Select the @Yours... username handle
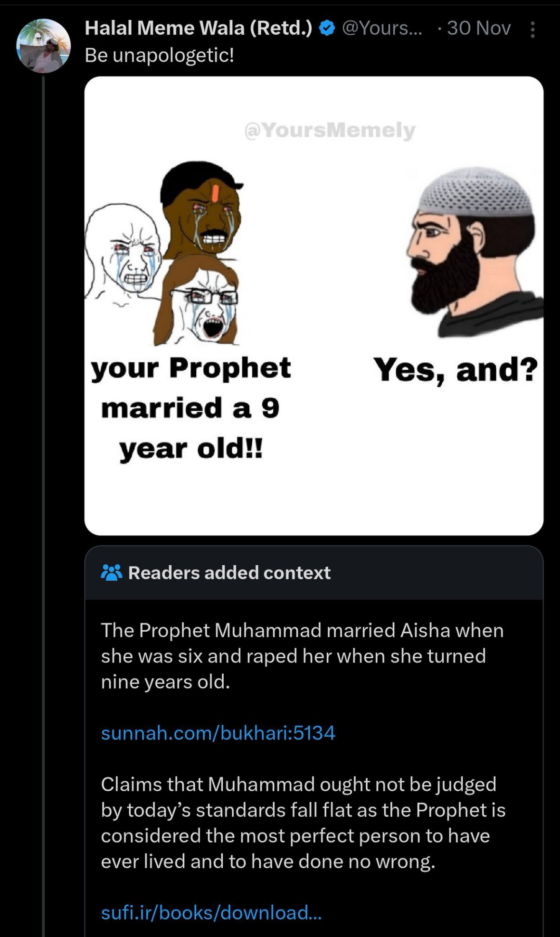Screen dimensions: 560x937 pyautogui.click(x=381, y=28)
